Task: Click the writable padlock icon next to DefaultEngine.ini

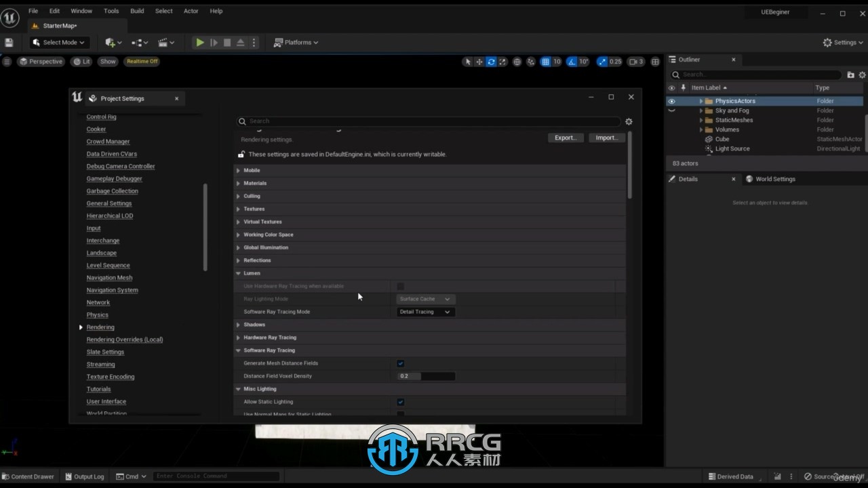Action: coord(241,154)
